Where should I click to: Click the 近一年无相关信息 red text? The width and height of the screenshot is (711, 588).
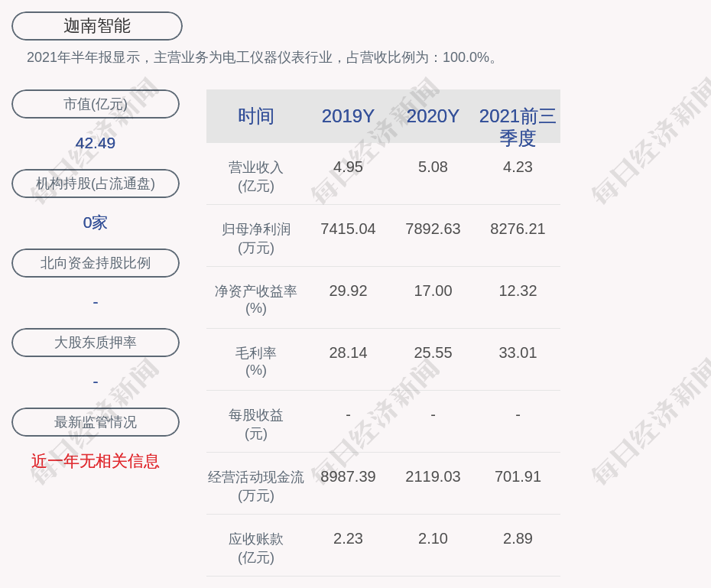click(x=95, y=463)
